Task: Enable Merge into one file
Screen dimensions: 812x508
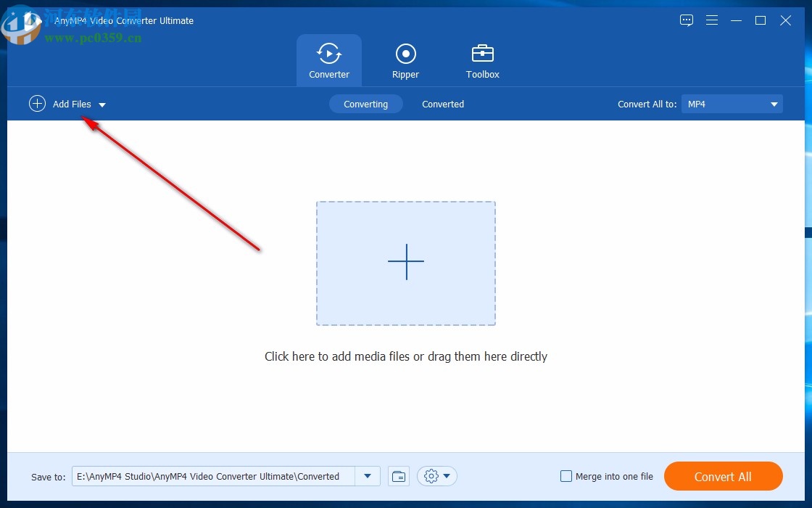Action: (566, 476)
